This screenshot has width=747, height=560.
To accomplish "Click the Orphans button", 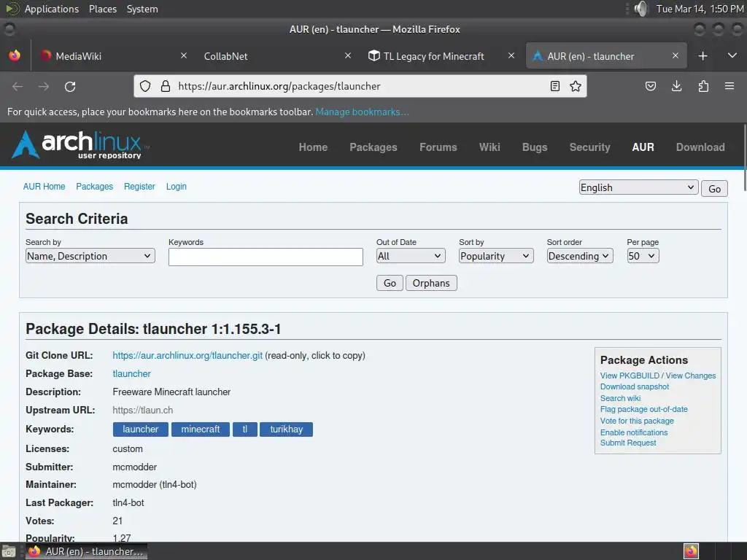I will tap(431, 283).
